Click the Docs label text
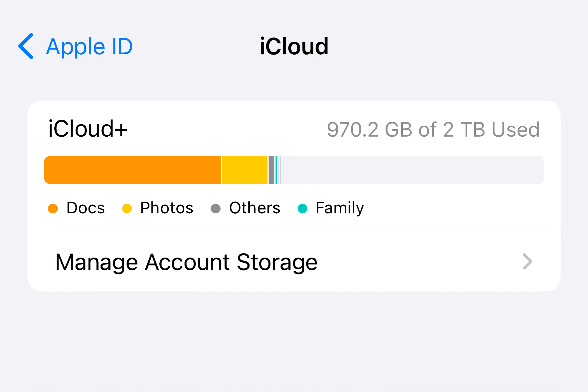The height and width of the screenshot is (392, 588). (85, 208)
